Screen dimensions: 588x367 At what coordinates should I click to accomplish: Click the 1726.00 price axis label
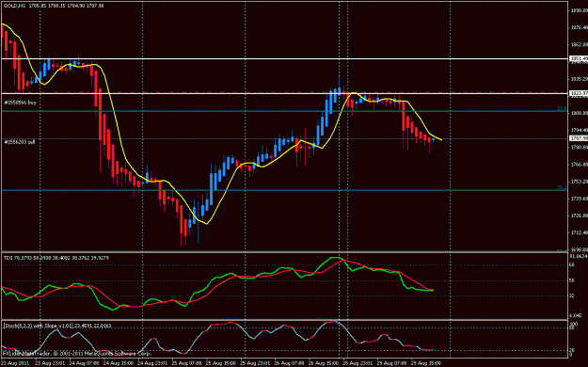pyautogui.click(x=579, y=215)
